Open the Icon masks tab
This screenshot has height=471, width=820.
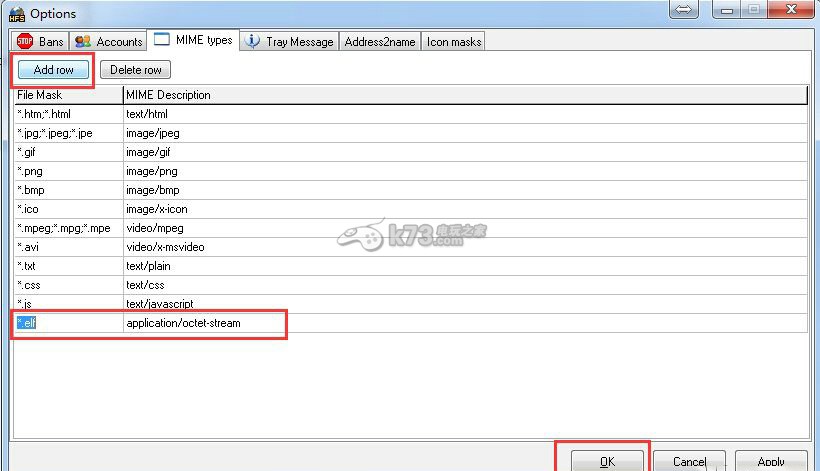454,41
